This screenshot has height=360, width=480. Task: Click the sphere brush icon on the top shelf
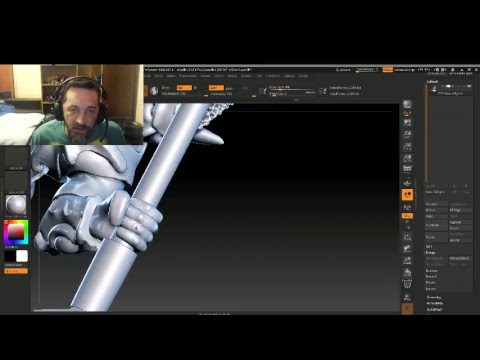coord(154,91)
